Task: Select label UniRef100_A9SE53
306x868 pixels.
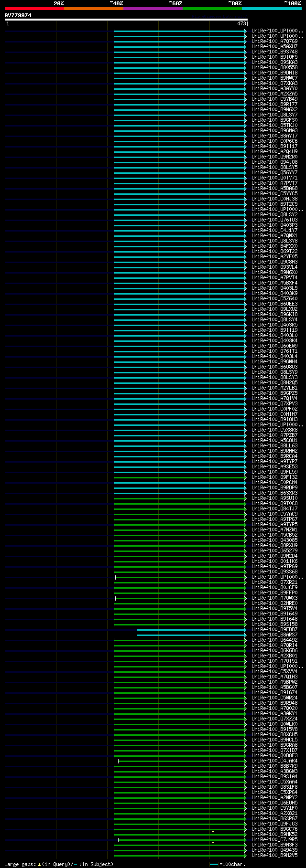Action: [x=274, y=467]
